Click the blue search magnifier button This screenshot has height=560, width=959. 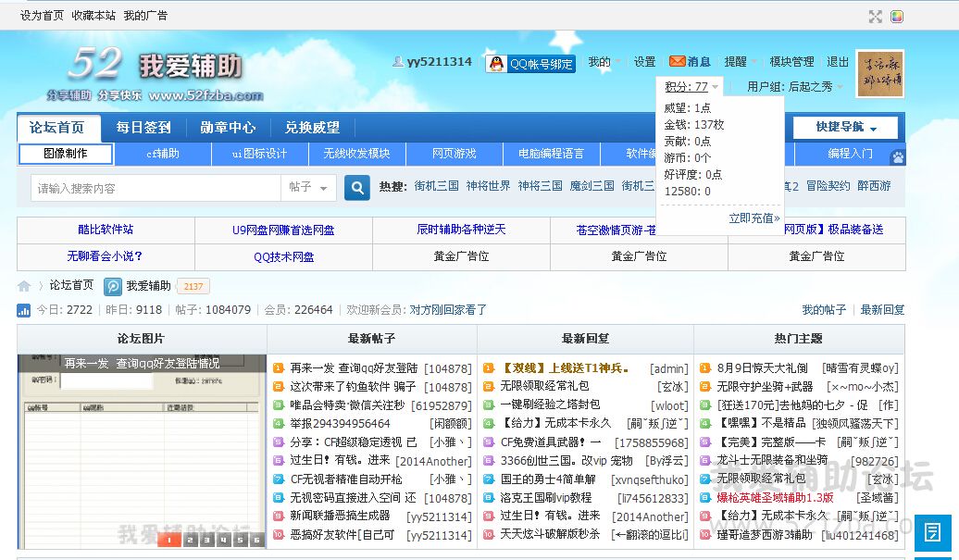(357, 188)
